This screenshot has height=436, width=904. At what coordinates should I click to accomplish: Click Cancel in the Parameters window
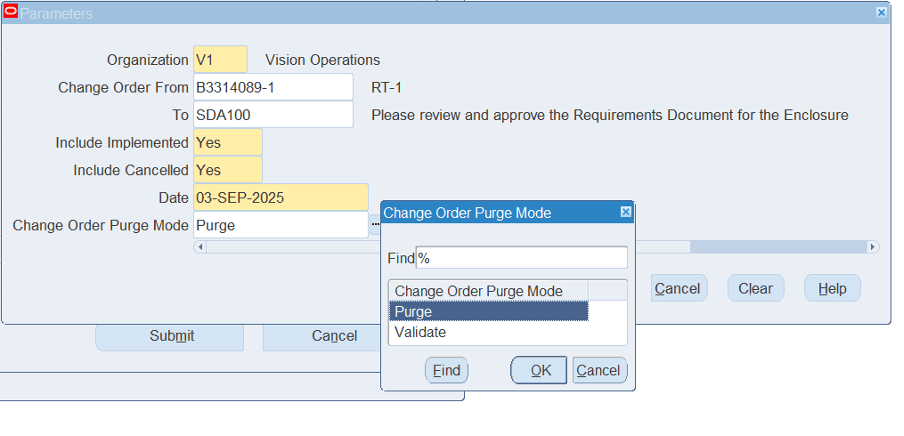[x=679, y=288]
